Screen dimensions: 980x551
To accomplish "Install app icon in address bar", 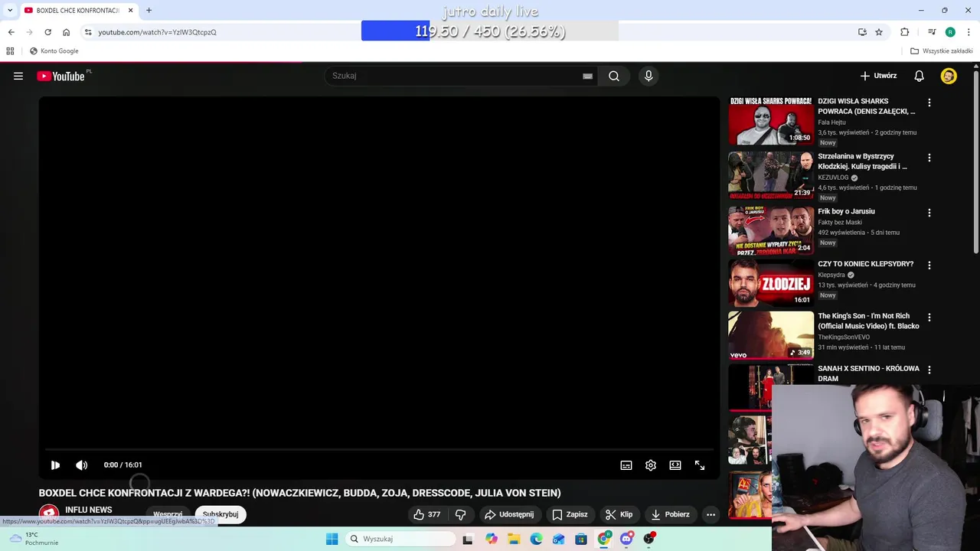I will coord(862,32).
